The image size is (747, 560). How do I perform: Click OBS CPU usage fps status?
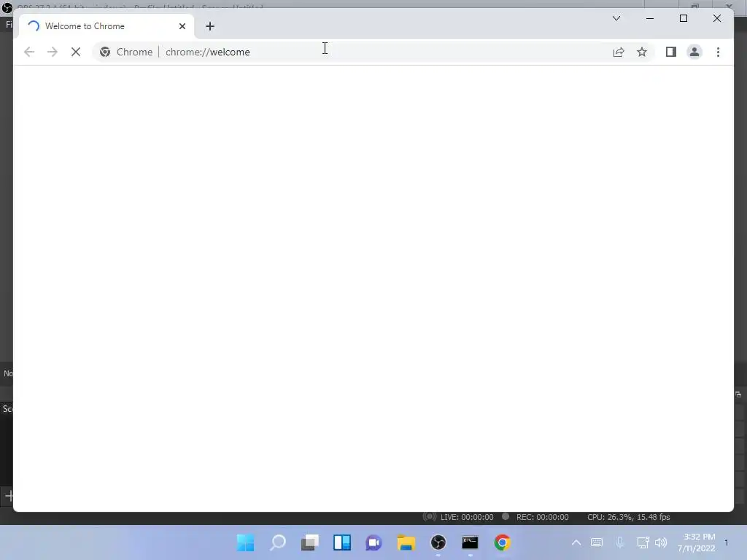pyautogui.click(x=628, y=517)
